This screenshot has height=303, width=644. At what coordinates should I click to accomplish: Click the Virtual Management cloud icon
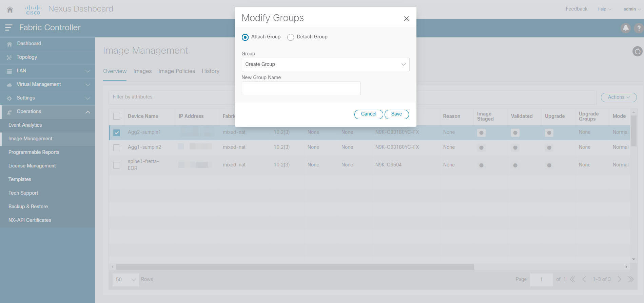tap(9, 85)
